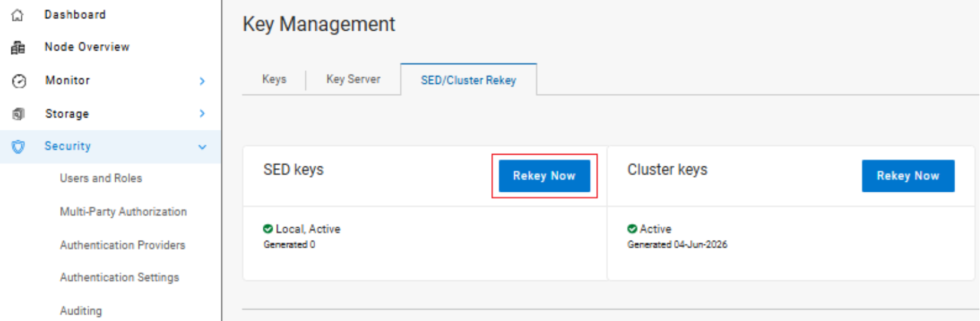Select Monitor in the sidebar

[67, 80]
